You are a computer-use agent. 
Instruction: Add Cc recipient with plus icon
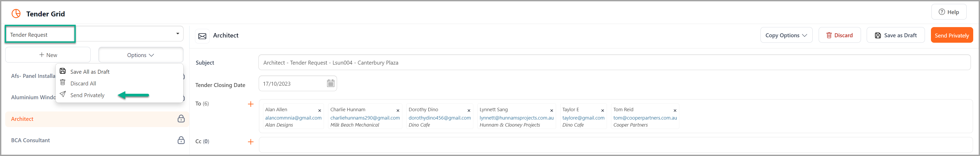click(250, 142)
